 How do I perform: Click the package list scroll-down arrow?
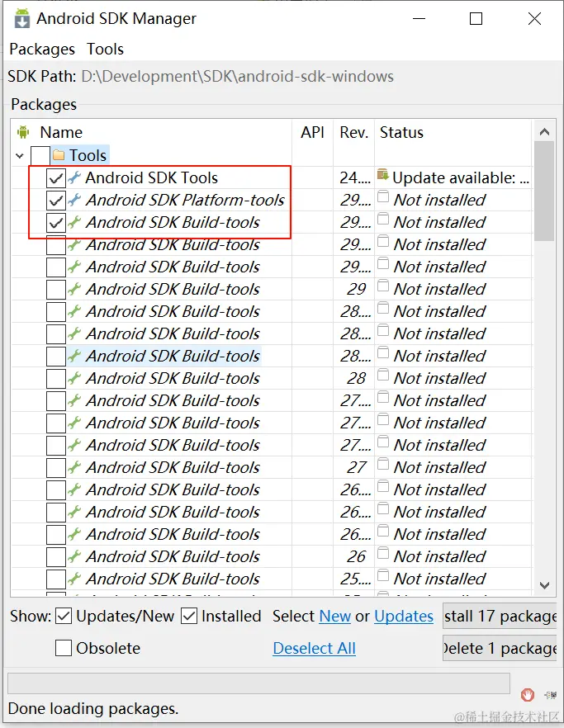544,585
